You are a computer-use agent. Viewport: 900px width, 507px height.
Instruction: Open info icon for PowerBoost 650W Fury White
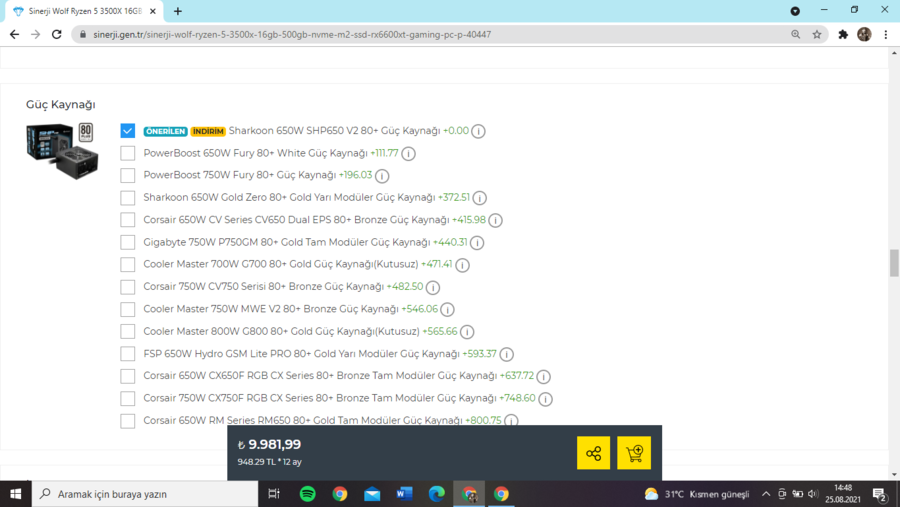[408, 154]
